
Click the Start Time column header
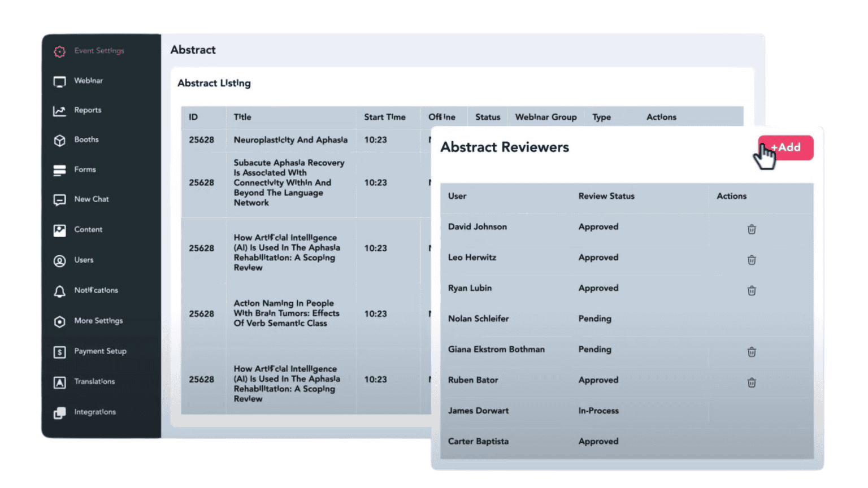coord(385,117)
